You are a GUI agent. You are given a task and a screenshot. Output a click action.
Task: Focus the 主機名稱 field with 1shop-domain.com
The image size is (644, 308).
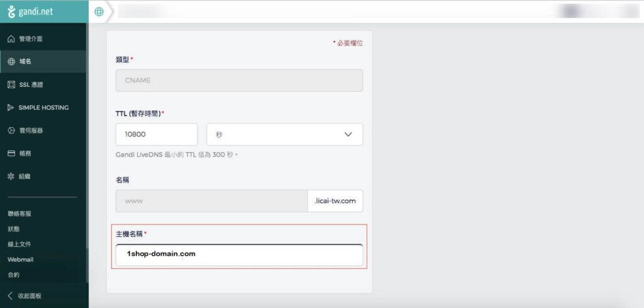[240, 255]
